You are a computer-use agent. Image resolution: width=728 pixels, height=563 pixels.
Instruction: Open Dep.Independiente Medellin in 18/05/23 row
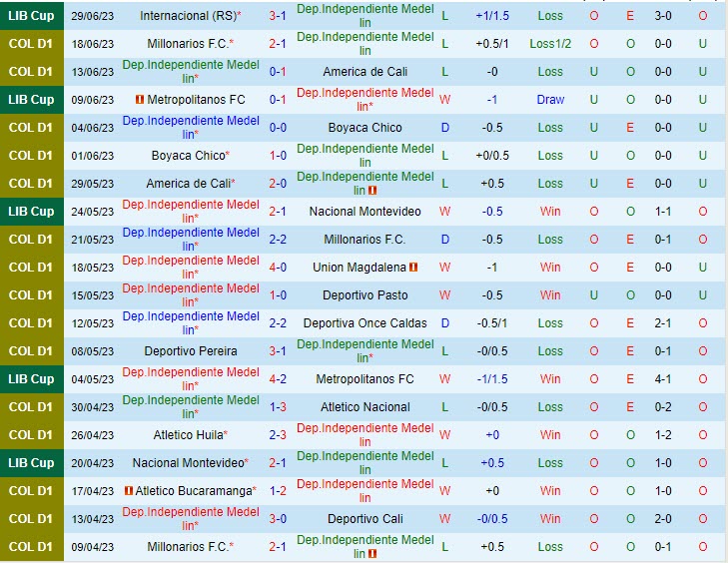coord(191,267)
